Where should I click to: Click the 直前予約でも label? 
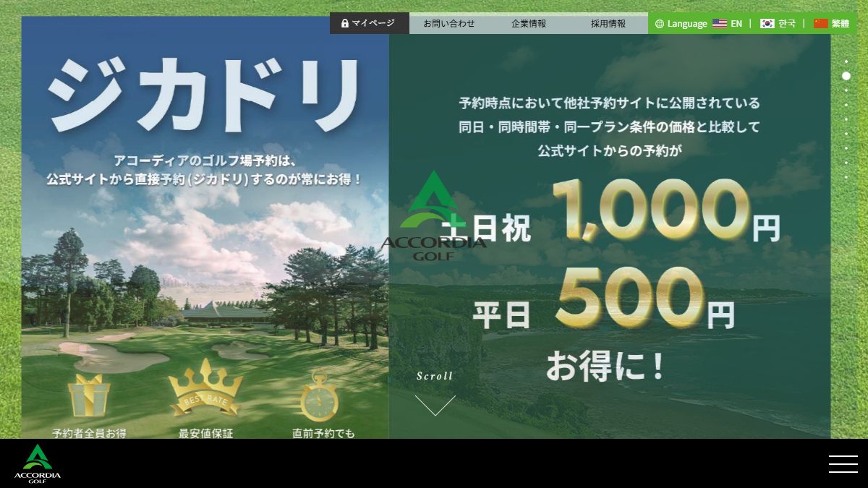pos(323,433)
